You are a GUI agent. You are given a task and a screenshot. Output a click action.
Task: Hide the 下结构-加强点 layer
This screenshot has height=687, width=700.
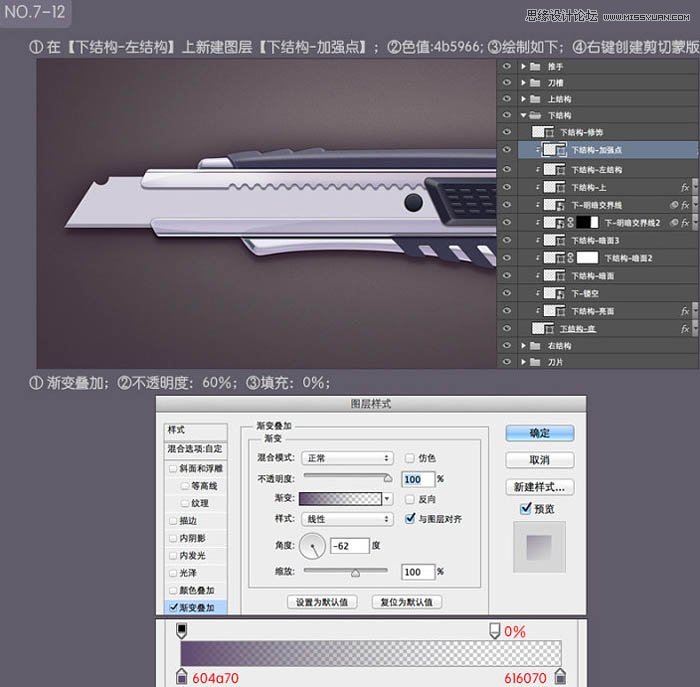click(506, 150)
